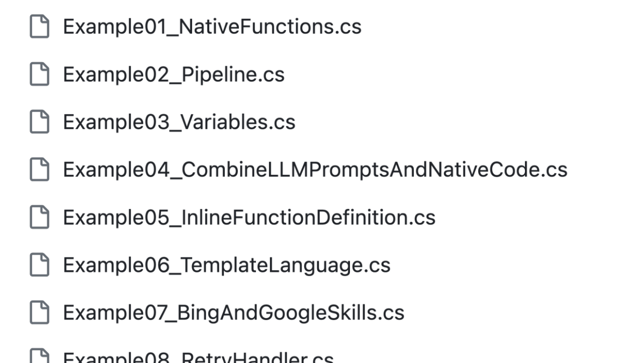Open Example03_Variables.cs
644x363 pixels.
click(x=179, y=122)
